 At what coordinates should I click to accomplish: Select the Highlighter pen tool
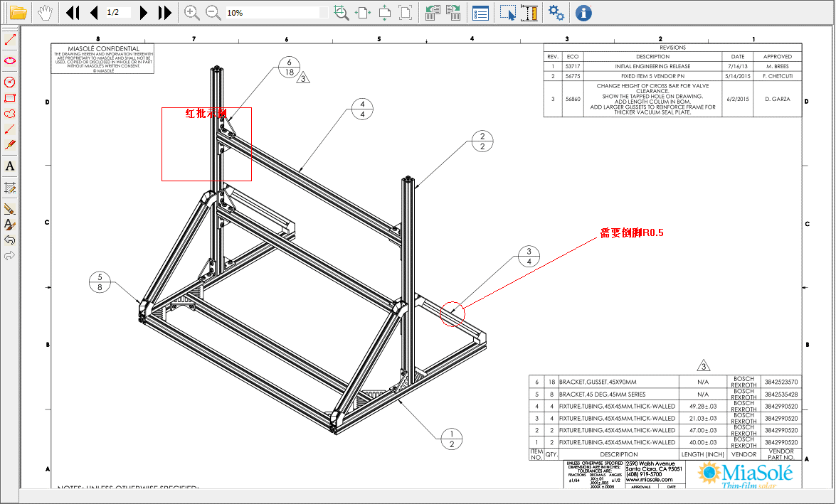point(9,145)
